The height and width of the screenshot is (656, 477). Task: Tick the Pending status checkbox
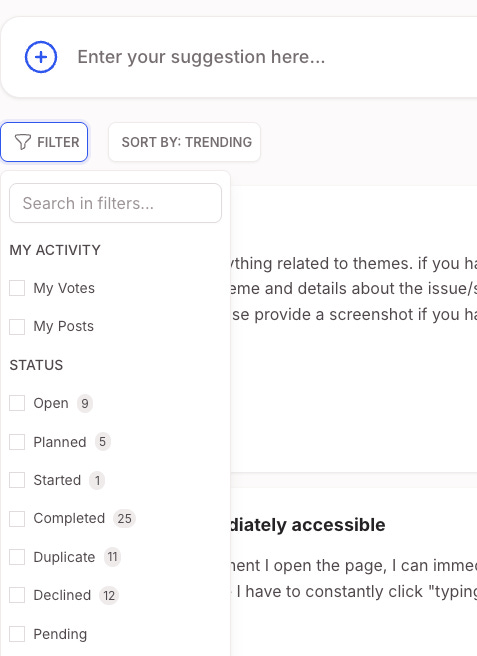coord(17,634)
